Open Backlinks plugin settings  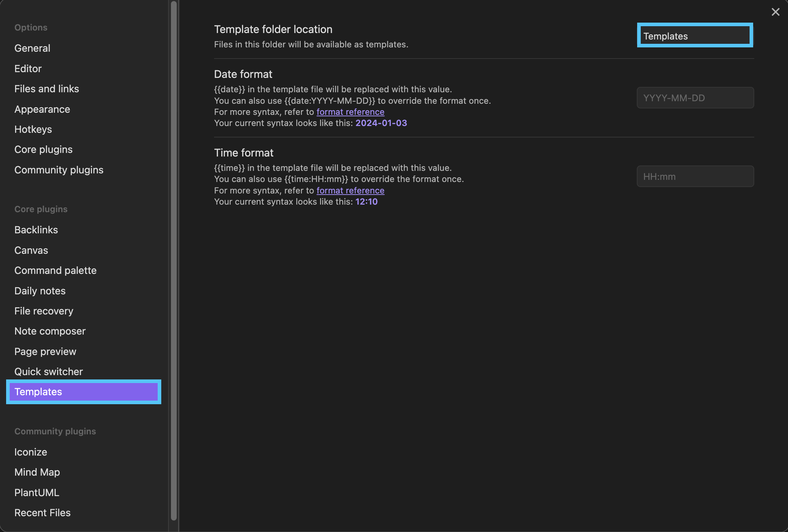pos(36,230)
